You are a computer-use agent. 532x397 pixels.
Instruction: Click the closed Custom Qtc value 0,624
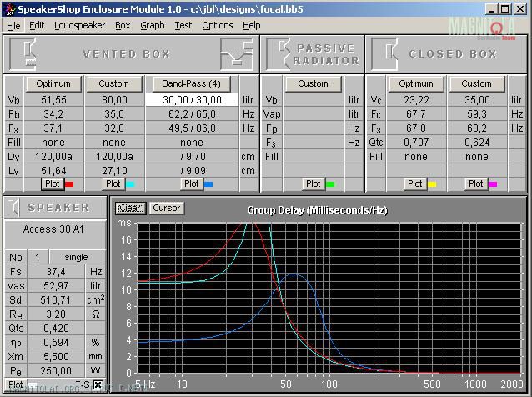pos(477,142)
